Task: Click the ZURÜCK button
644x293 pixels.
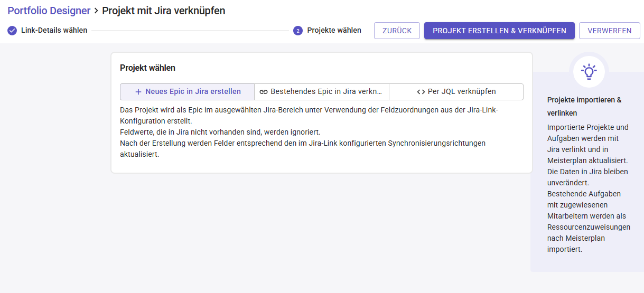Action: click(x=397, y=31)
